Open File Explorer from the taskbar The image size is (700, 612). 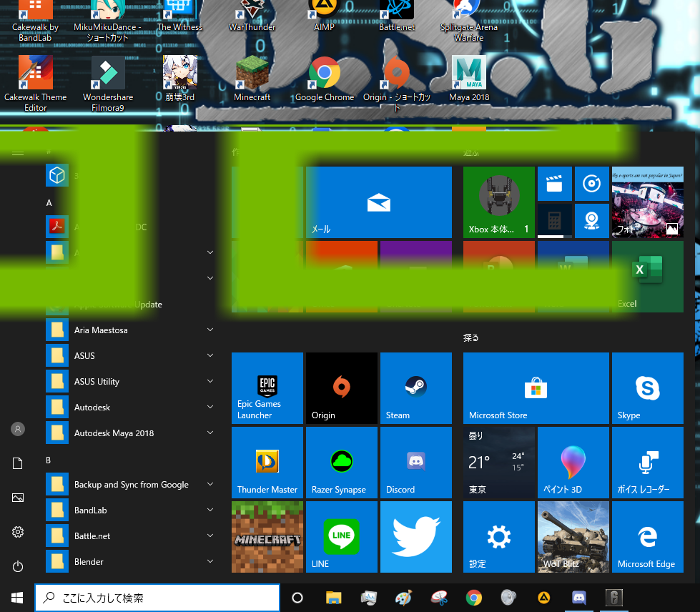point(333,598)
